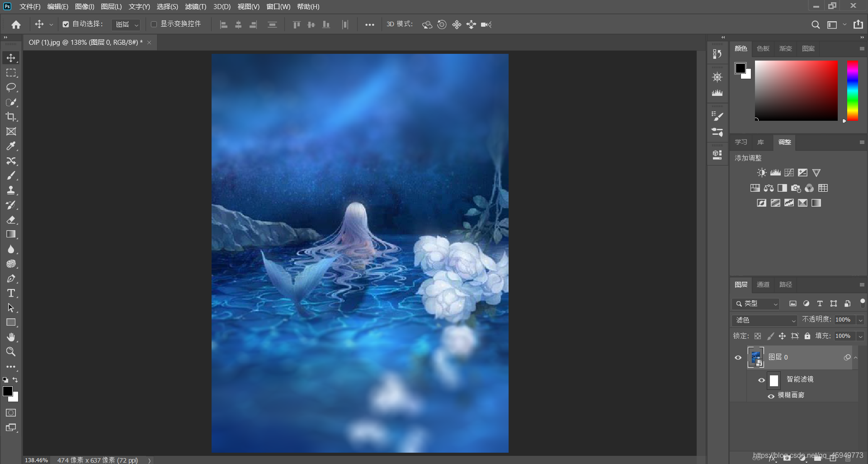Toggle the 模糊画廊 filter visibility eye
Image resolution: width=868 pixels, height=464 pixels.
click(x=771, y=396)
